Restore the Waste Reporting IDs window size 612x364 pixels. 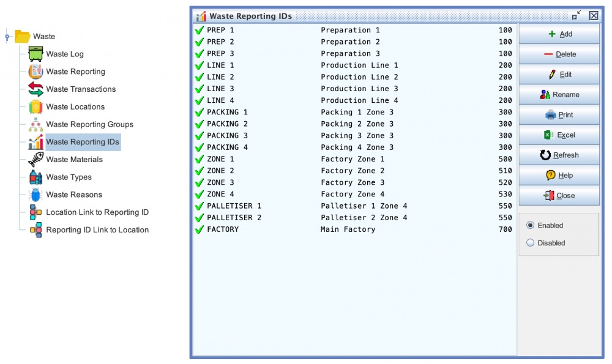tap(577, 15)
